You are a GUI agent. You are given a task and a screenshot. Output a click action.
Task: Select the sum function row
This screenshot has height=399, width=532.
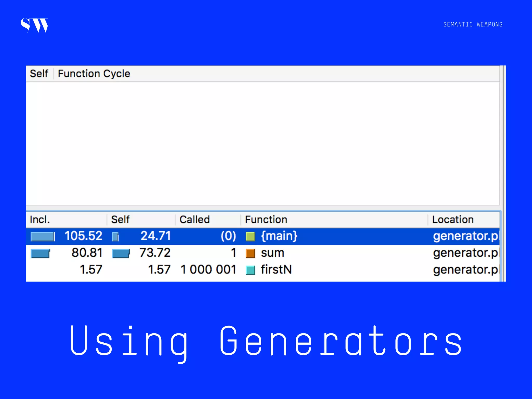tap(263, 253)
